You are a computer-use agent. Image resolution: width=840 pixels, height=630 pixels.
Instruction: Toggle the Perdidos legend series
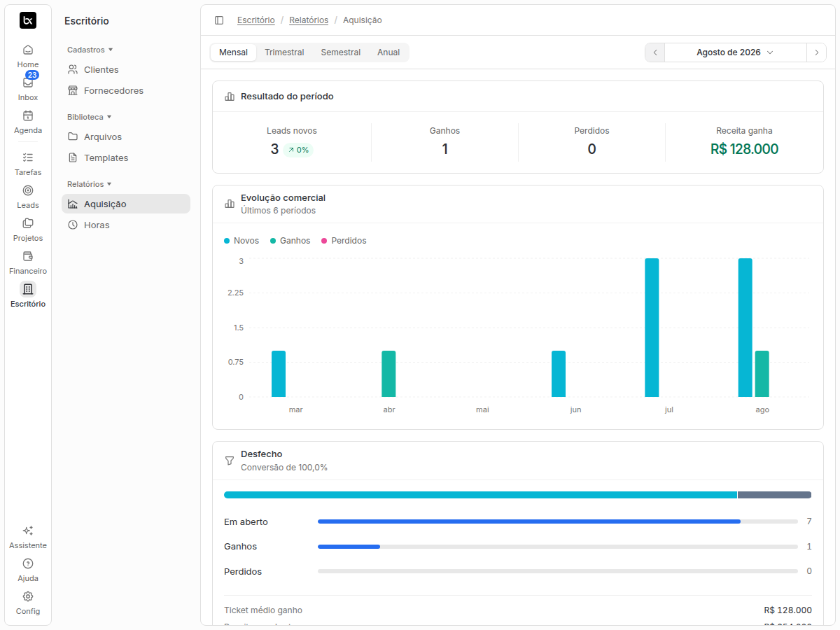tap(344, 241)
